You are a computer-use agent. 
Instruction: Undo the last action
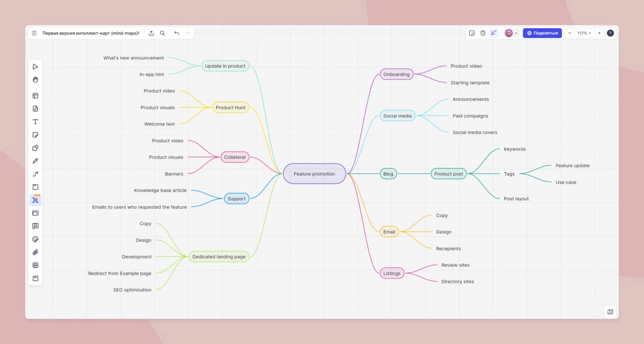tap(177, 33)
